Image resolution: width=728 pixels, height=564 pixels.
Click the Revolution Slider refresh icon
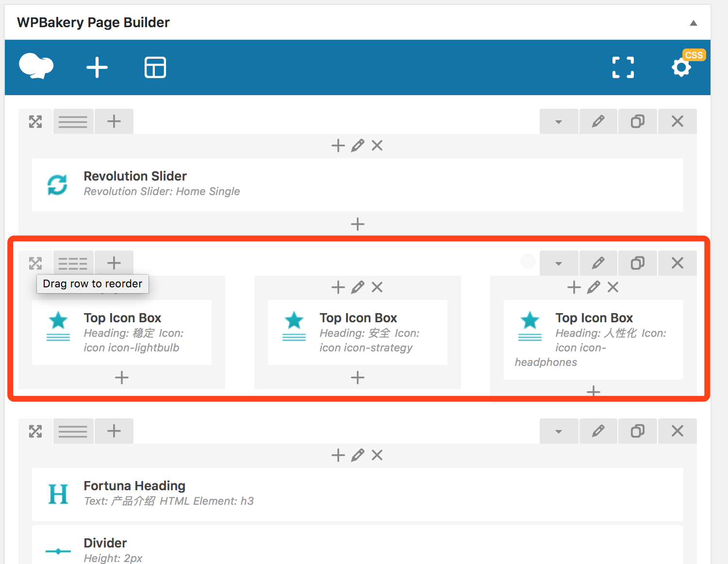[58, 185]
